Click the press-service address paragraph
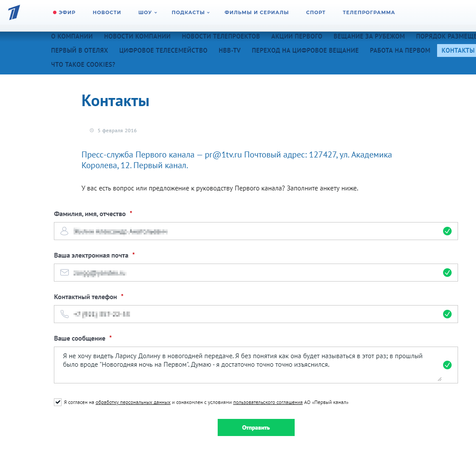 point(237,160)
